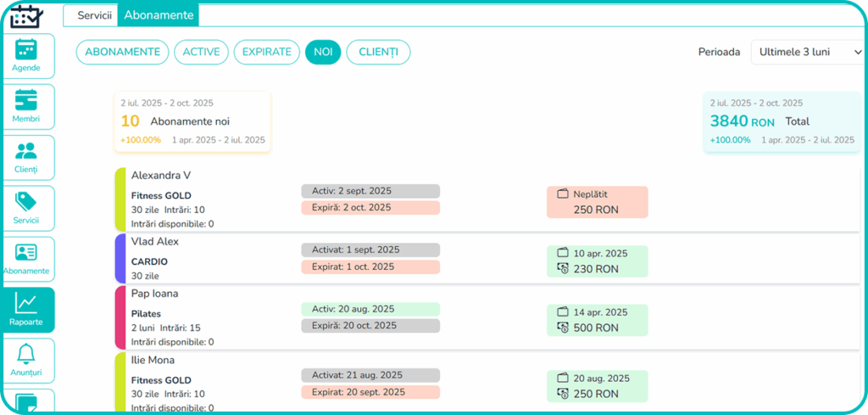Screen dimensions: 868x415
Task: Select the NOI filter button
Action: [323, 52]
